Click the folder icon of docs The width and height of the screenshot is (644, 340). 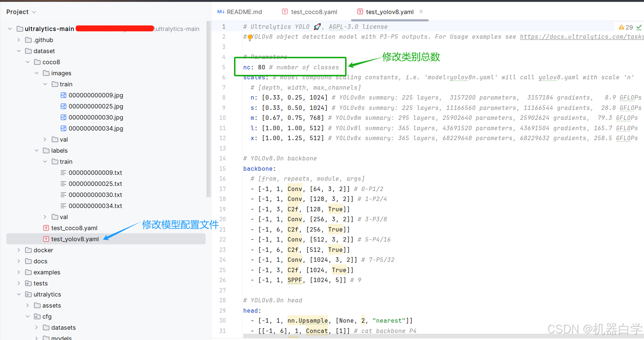point(28,261)
